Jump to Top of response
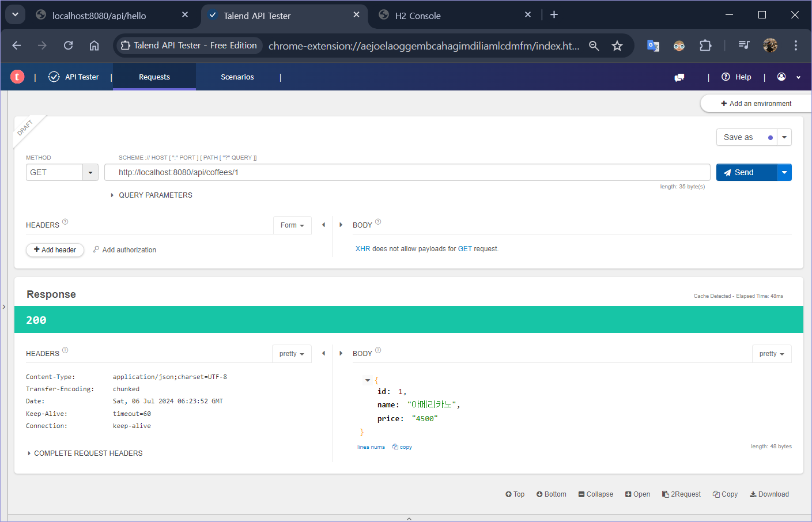The height and width of the screenshot is (522, 812). click(x=515, y=494)
